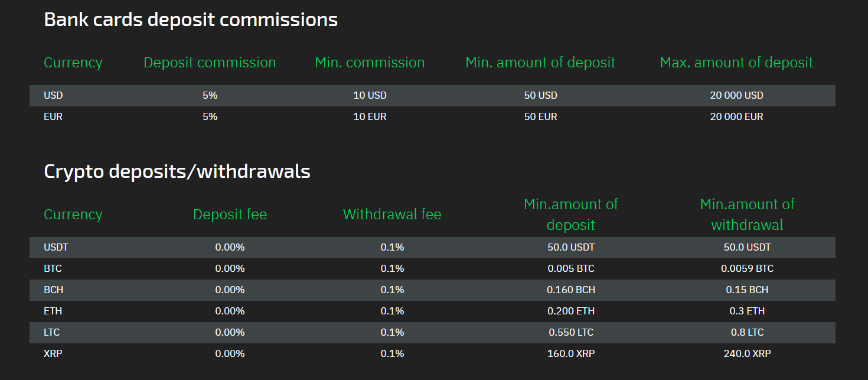This screenshot has width=868, height=380.
Task: Select the Deposit fee column header
Action: [230, 215]
